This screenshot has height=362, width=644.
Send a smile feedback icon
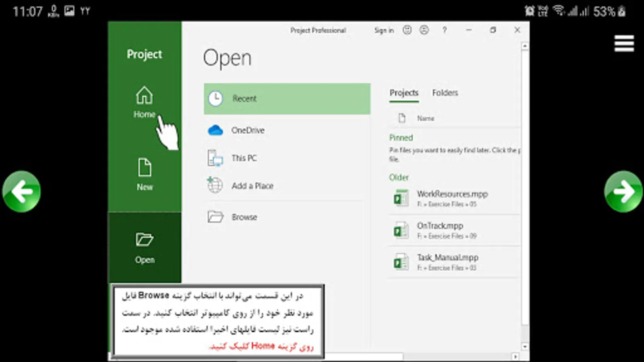coord(407,30)
